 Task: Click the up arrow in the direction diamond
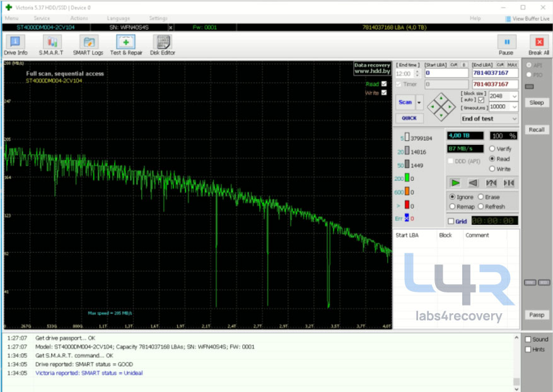(x=441, y=98)
